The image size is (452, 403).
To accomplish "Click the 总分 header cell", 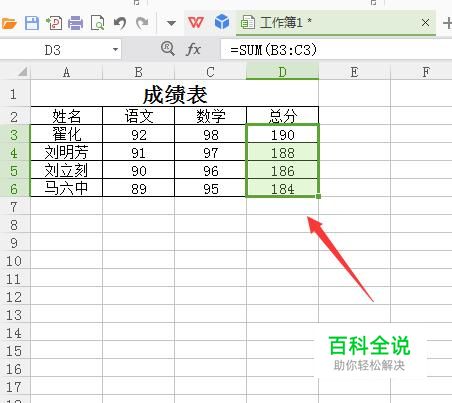I will 282,116.
